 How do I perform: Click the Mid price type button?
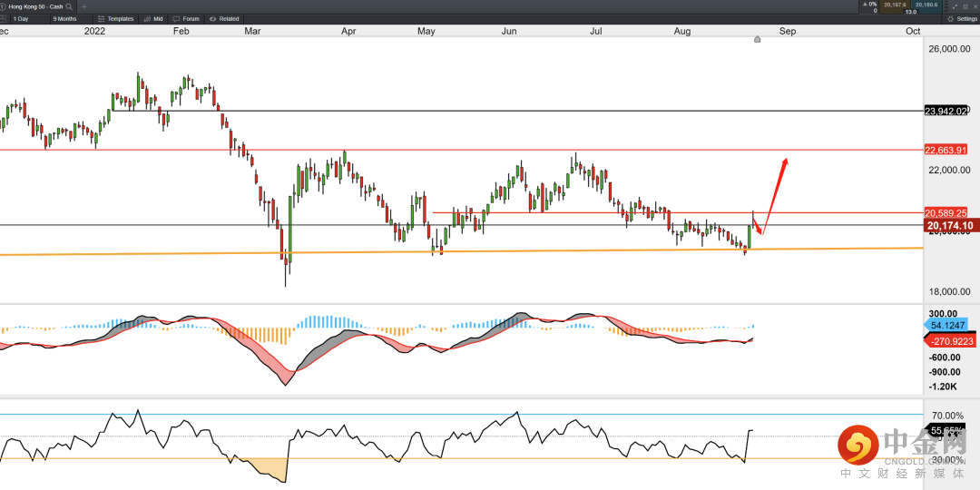coord(153,18)
